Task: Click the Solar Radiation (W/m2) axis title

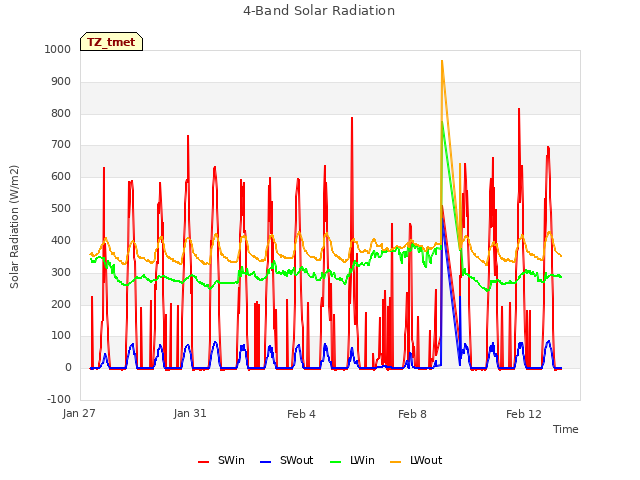Action: click(x=14, y=227)
